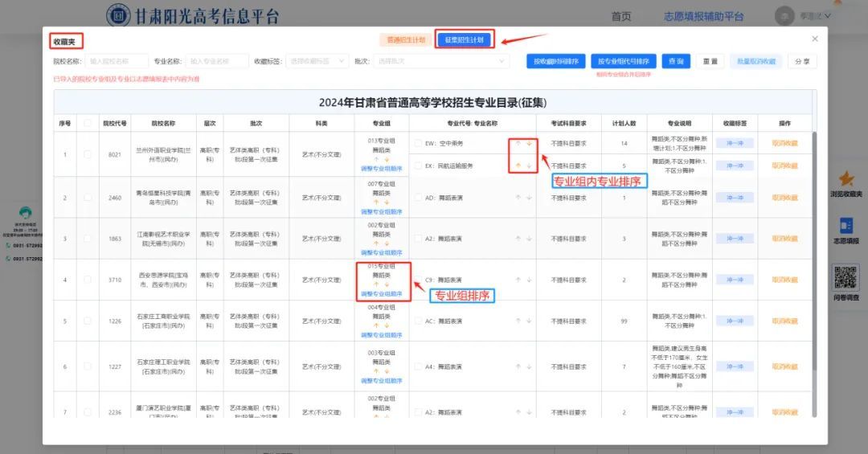Tick the EW 空中乘务 major checkbox
868x454 pixels.
[418, 143]
